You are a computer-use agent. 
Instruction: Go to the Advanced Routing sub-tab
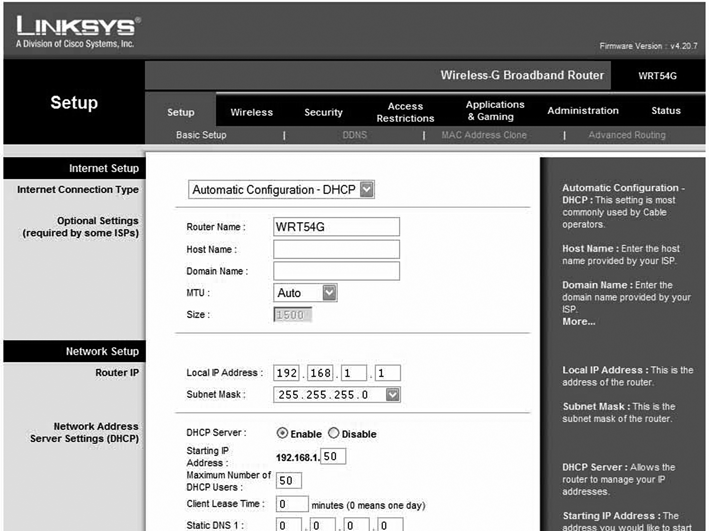coord(626,135)
